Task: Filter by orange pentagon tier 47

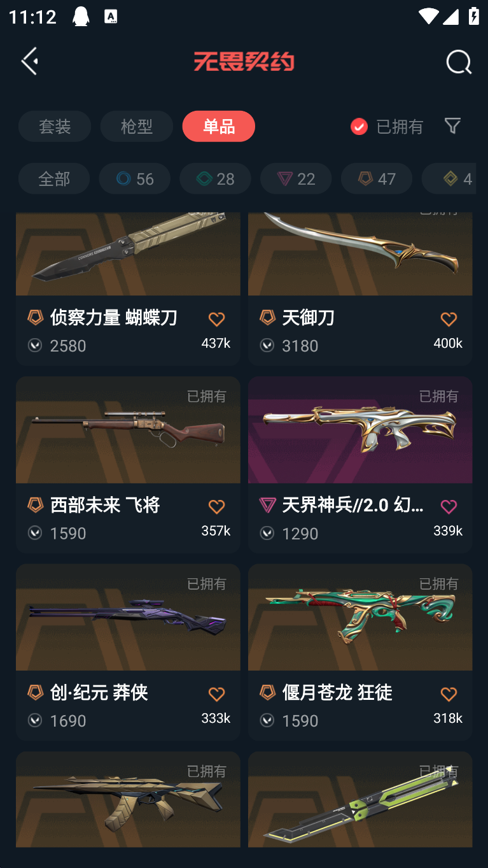Action: tap(377, 178)
